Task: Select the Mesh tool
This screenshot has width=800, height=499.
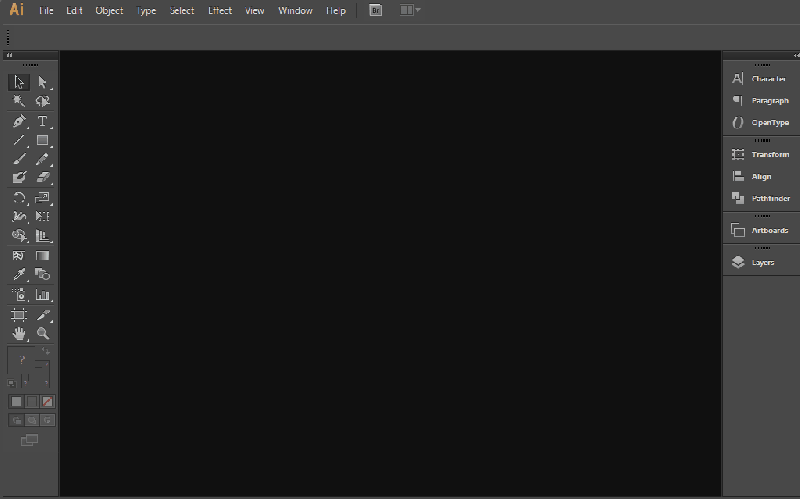Action: tap(19, 256)
